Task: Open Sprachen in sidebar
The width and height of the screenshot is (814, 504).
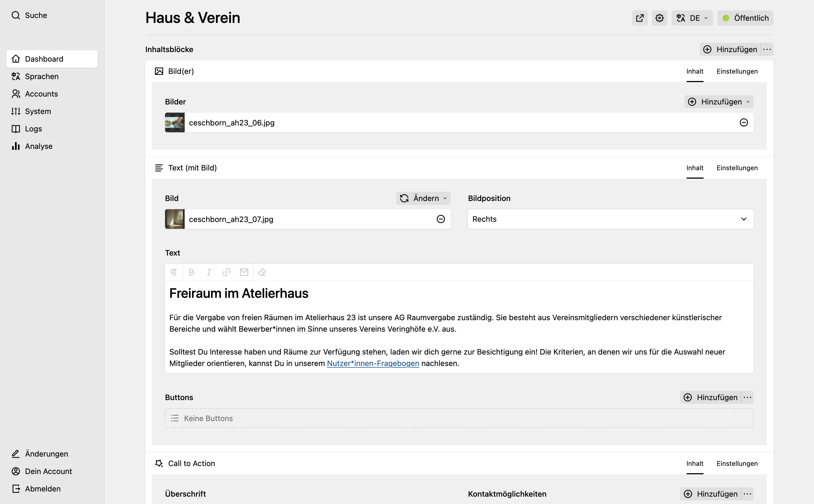Action: tap(52, 76)
